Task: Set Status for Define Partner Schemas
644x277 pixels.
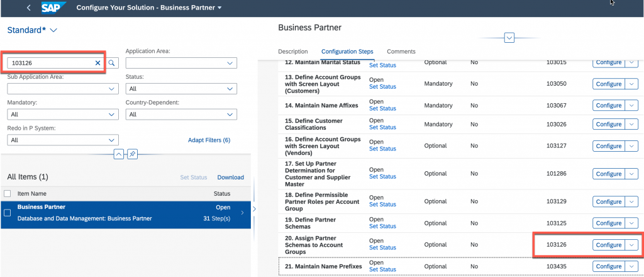Action: (382, 226)
